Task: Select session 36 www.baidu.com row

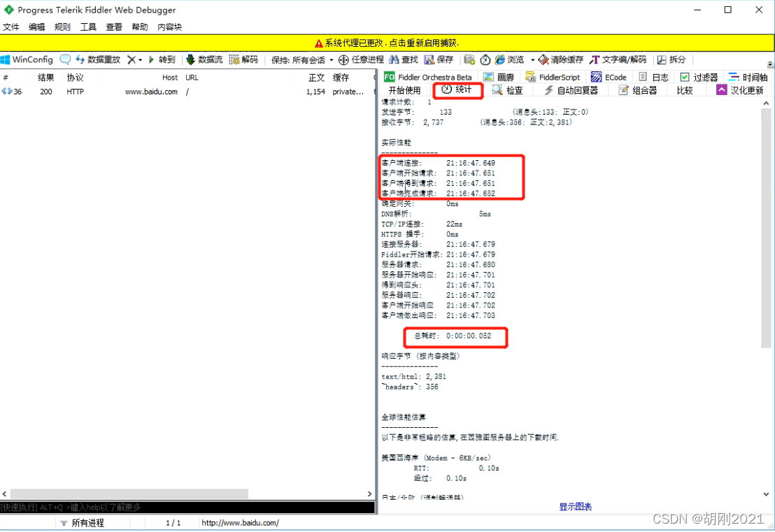Action: pos(187,92)
